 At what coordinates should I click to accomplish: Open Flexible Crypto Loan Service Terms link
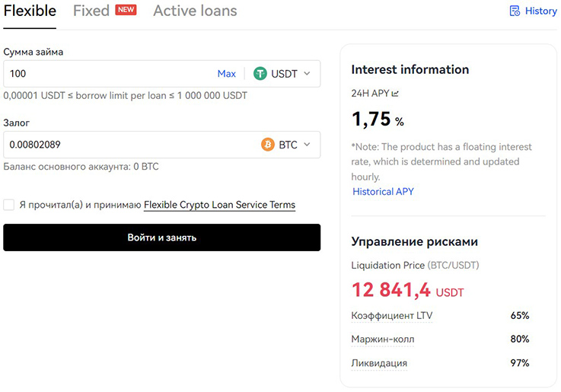pyautogui.click(x=219, y=205)
